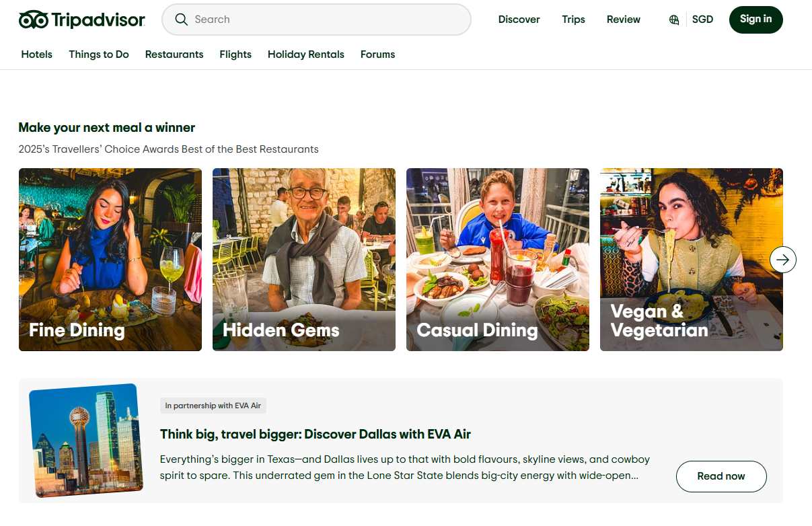The width and height of the screenshot is (812, 526).
Task: Advance carousel with the right arrow
Action: point(782,260)
